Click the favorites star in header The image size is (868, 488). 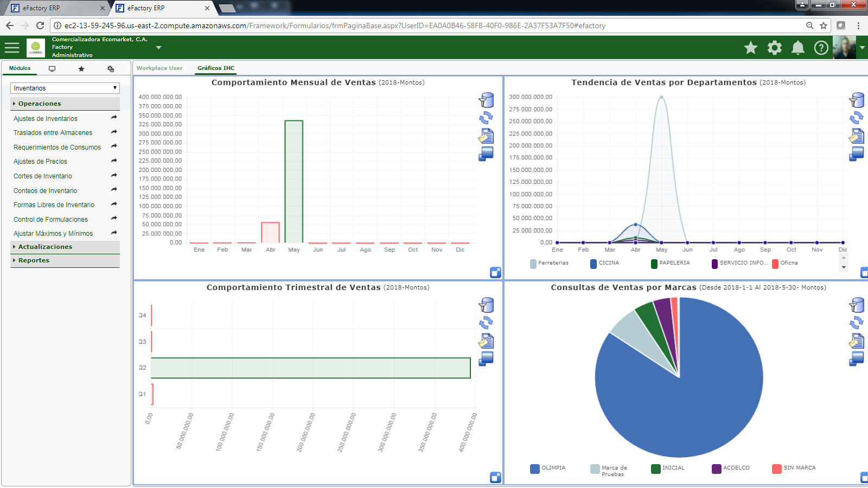(751, 48)
